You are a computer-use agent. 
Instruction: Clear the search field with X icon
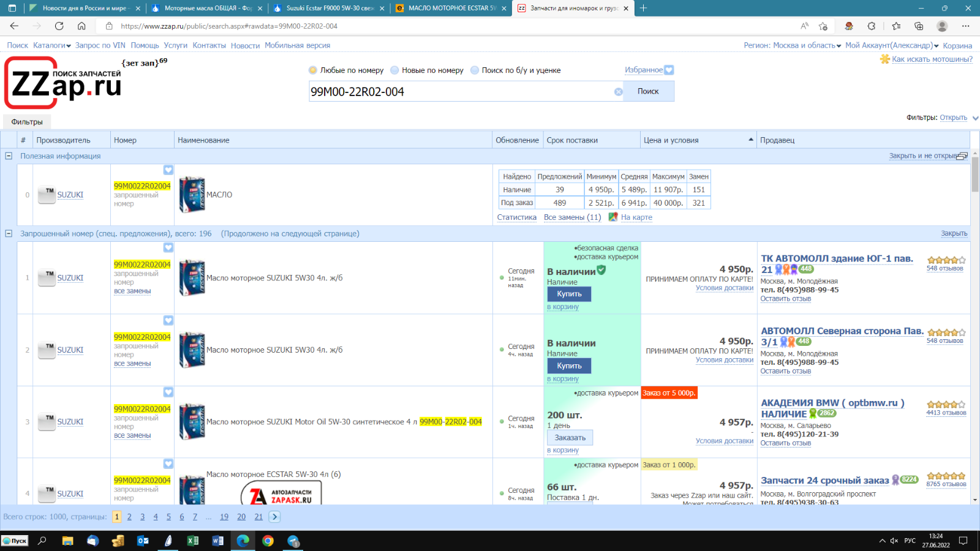(x=619, y=92)
